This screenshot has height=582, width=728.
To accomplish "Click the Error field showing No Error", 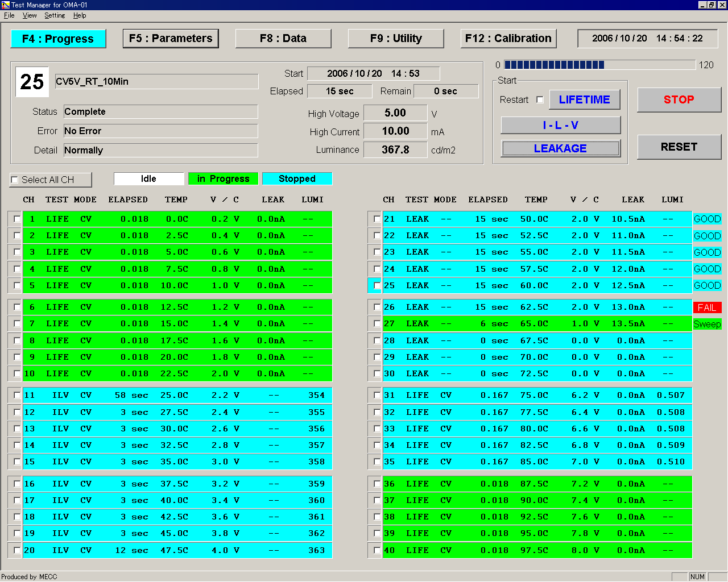I will (x=161, y=131).
